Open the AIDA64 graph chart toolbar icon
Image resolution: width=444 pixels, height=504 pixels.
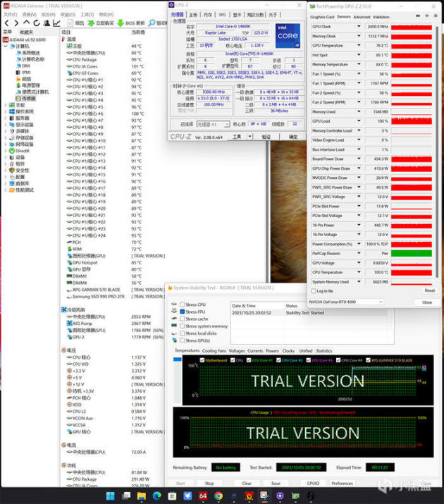(56, 23)
